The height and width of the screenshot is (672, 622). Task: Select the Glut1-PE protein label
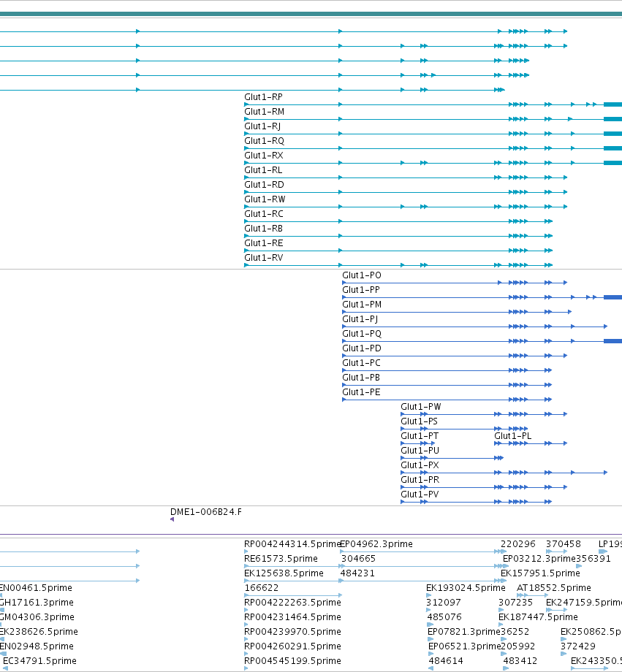(x=361, y=392)
